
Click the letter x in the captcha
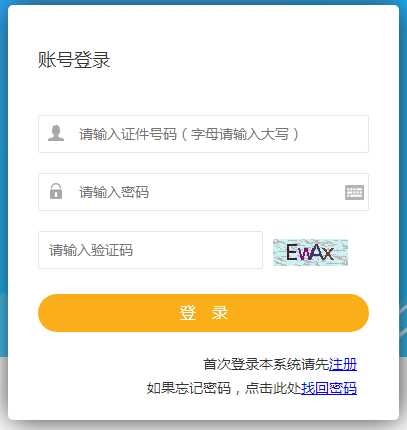(328, 254)
